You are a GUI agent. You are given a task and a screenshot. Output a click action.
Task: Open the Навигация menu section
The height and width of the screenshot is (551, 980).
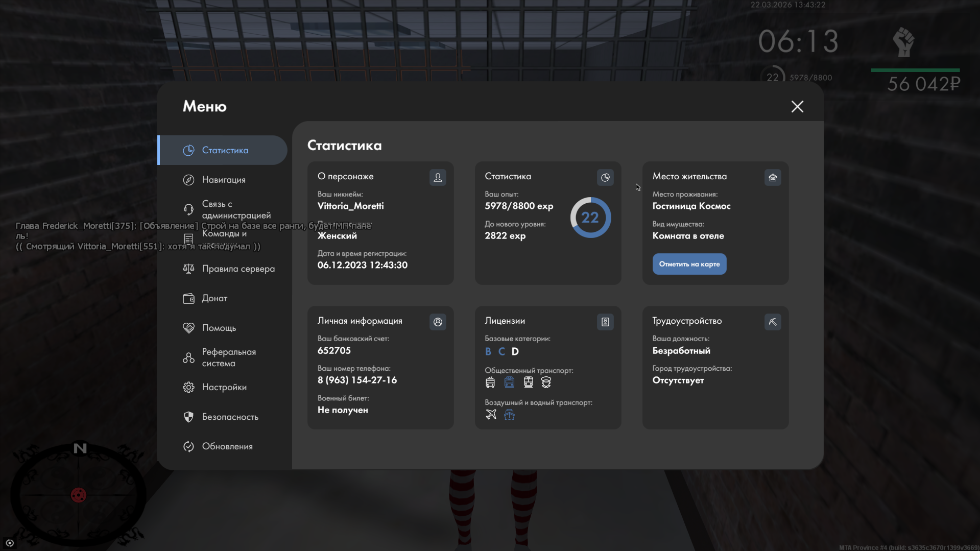(x=224, y=180)
